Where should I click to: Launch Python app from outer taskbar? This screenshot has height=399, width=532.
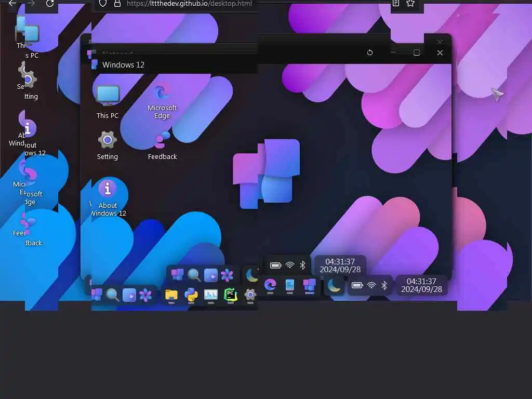[191, 295]
